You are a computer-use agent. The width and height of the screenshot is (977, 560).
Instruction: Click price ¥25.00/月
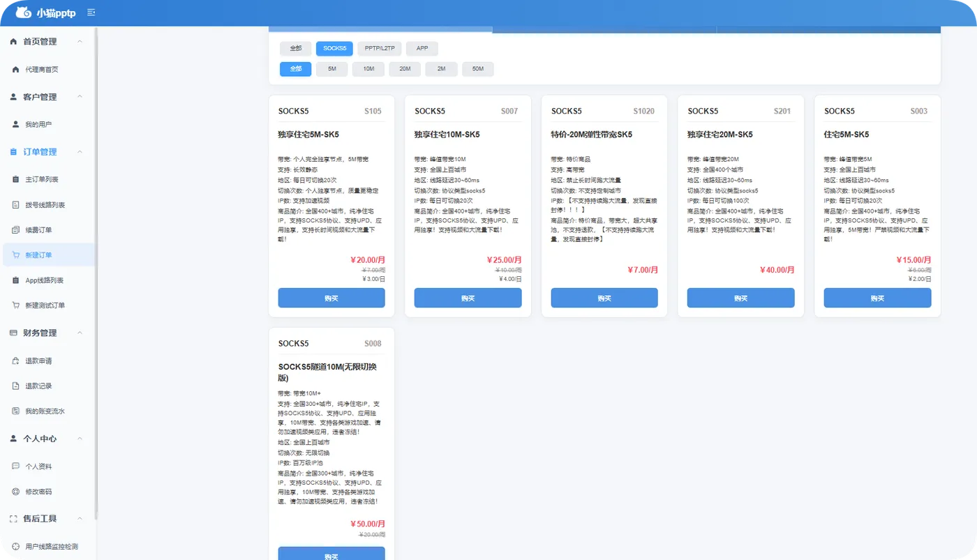click(x=504, y=260)
